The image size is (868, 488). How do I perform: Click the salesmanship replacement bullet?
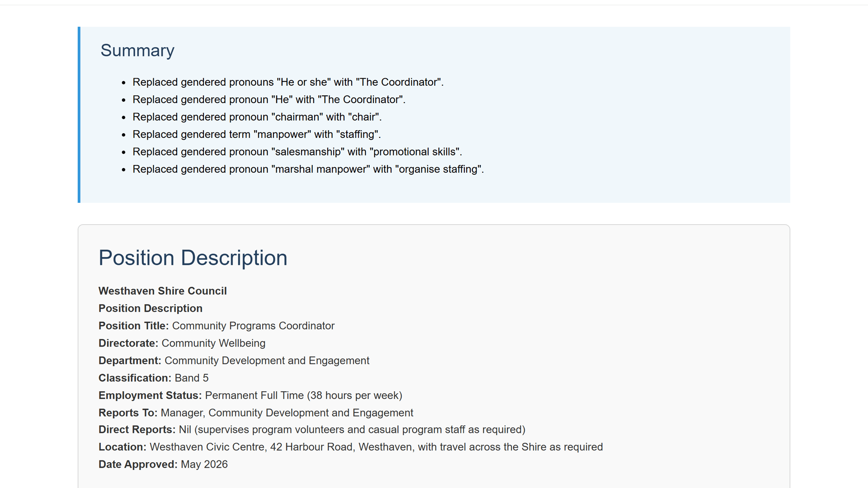[x=297, y=152]
